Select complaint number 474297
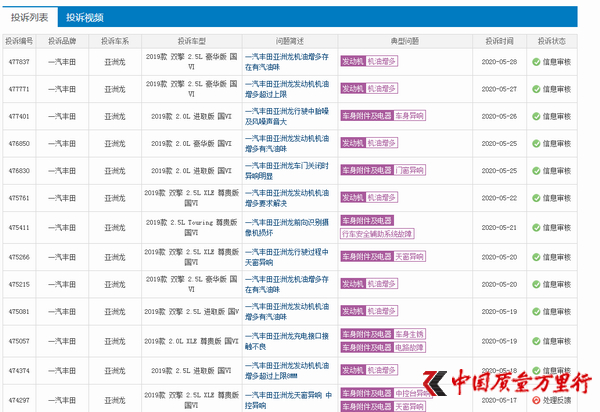 (x=19, y=400)
